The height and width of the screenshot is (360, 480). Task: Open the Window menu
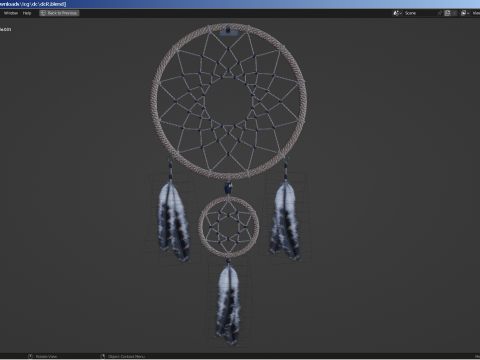(x=11, y=13)
